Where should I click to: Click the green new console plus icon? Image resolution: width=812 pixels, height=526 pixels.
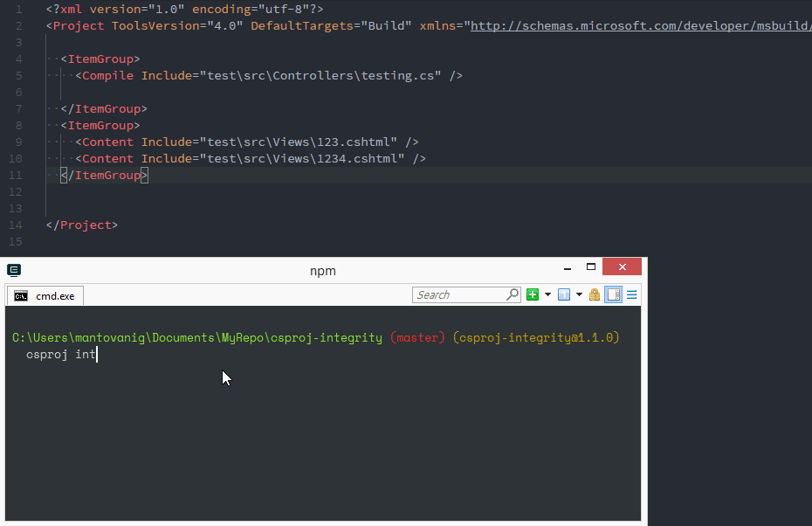coord(533,295)
